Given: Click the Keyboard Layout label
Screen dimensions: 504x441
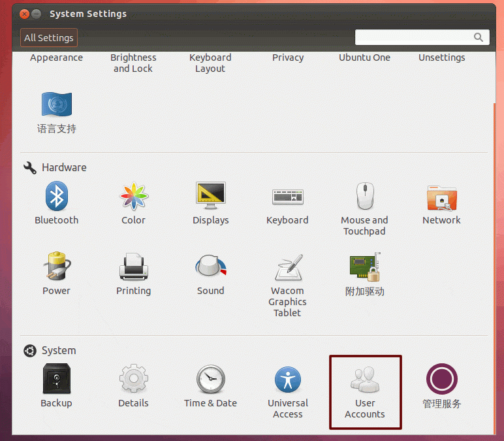Looking at the screenshot, I should [210, 63].
